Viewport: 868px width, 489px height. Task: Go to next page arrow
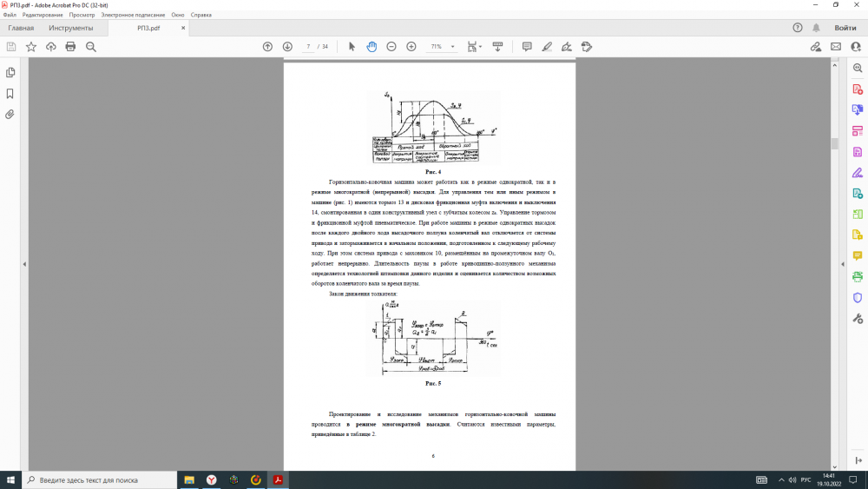[x=287, y=46]
